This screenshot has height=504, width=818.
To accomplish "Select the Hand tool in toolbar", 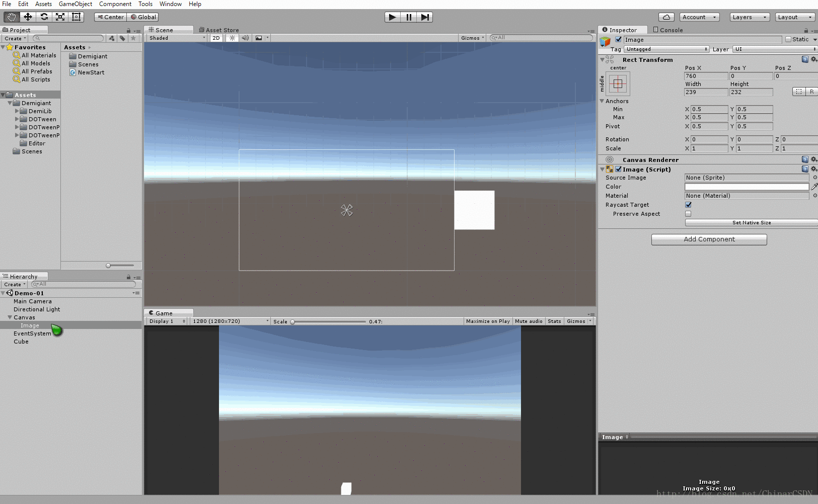I will coord(12,17).
